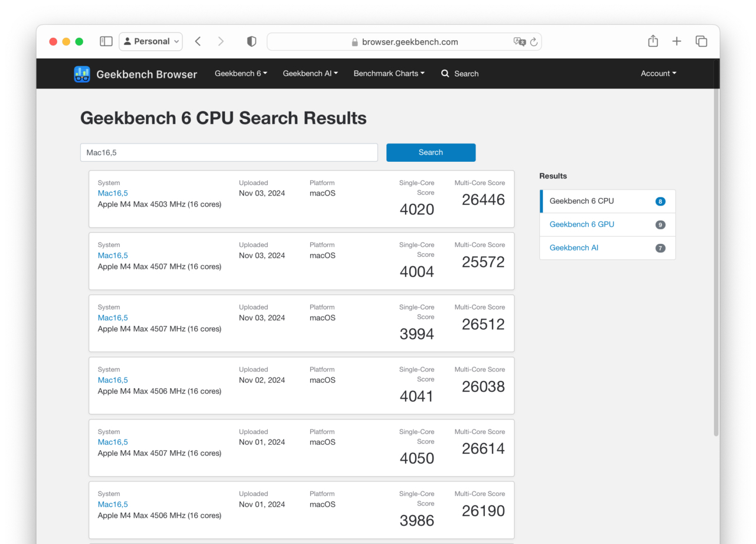Click the 'Results' sidebar heading
This screenshot has width=756, height=544.
coord(553,176)
